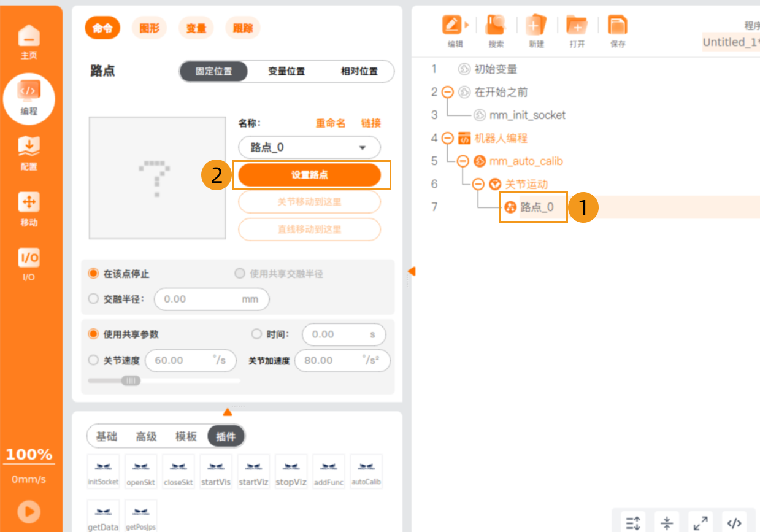
Task: Switch to 变量位置 position mode
Action: [x=286, y=71]
